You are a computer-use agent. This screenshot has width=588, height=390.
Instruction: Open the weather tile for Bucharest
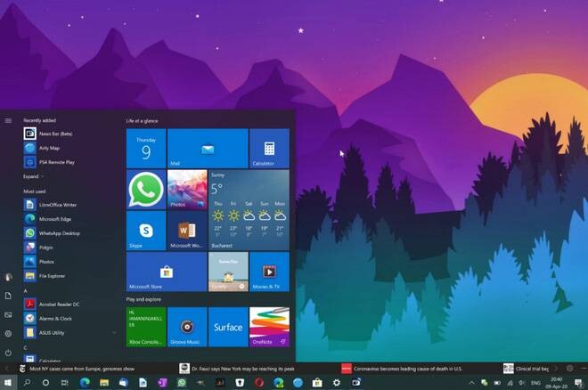pos(249,210)
